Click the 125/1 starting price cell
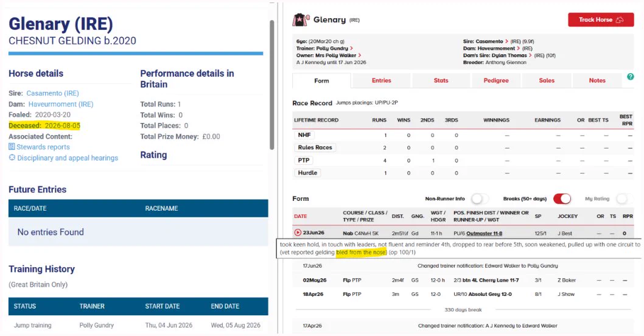This screenshot has width=644, height=336. coord(541,233)
